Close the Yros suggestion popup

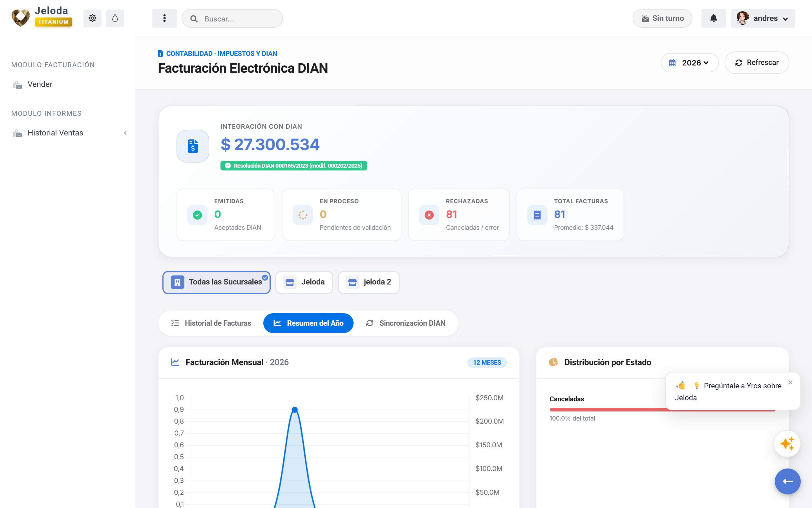tap(791, 382)
